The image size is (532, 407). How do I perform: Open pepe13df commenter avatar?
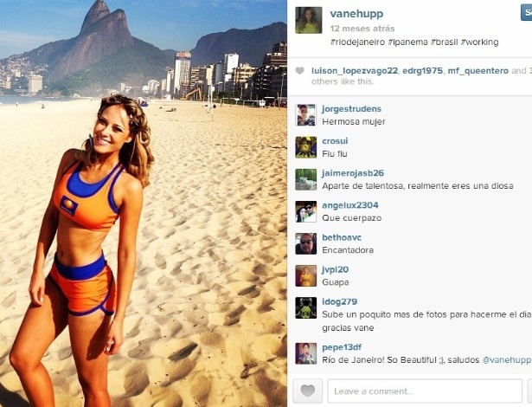point(305,353)
